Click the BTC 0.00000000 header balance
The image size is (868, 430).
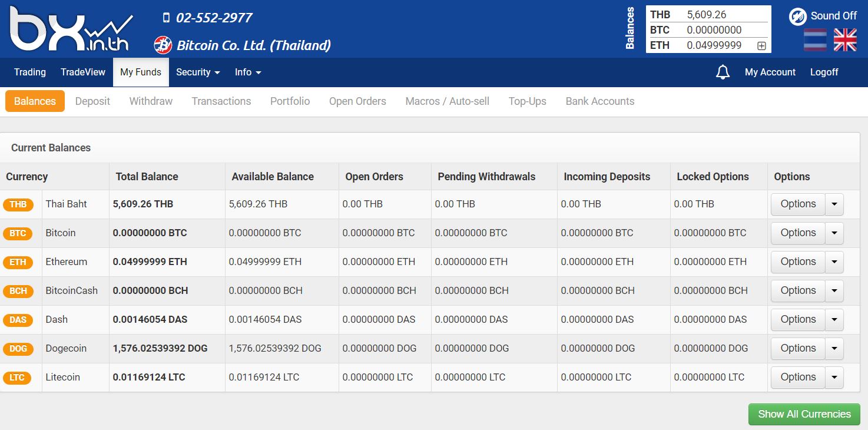coord(708,30)
